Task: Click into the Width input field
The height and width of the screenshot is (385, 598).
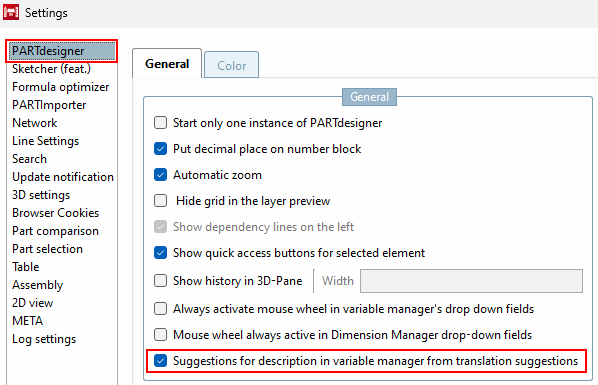Action: pos(471,281)
